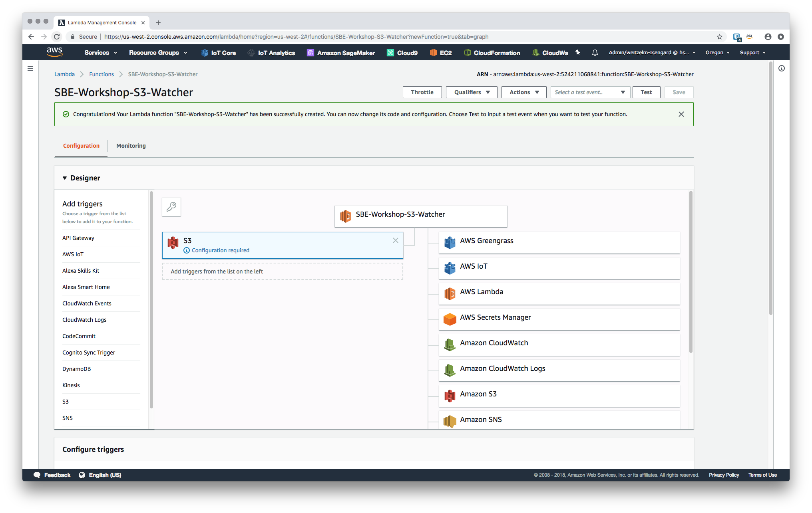This screenshot has width=812, height=513.
Task: Open the hamburger navigation menu icon
Action: 30,68
